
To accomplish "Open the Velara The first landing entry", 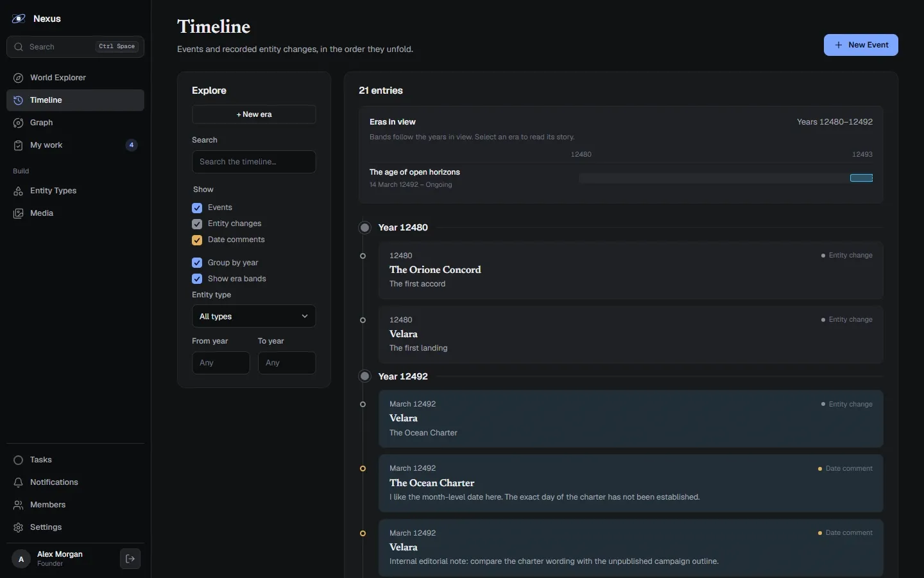I will pos(631,335).
